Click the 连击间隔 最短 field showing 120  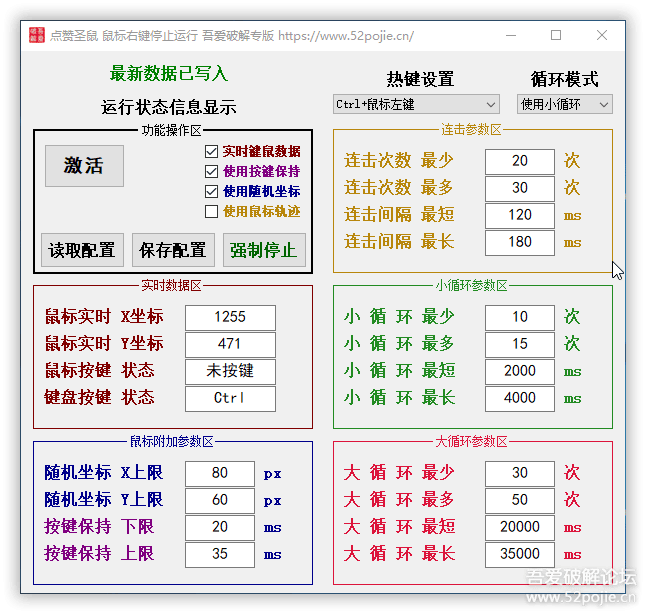tap(520, 215)
